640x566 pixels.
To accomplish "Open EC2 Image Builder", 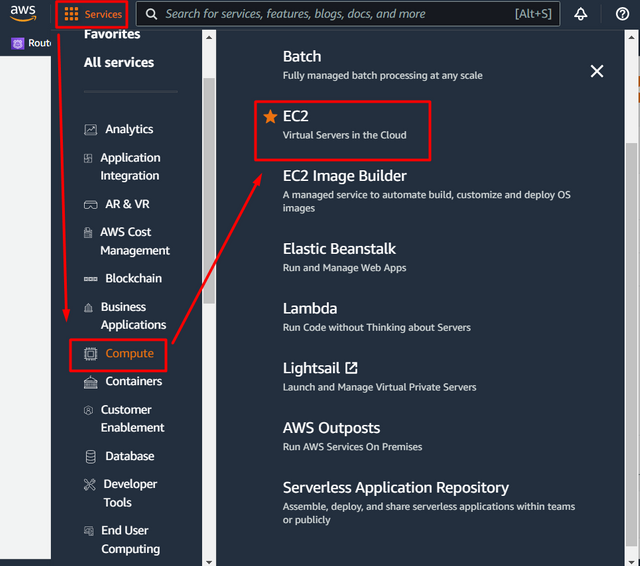I will [344, 176].
